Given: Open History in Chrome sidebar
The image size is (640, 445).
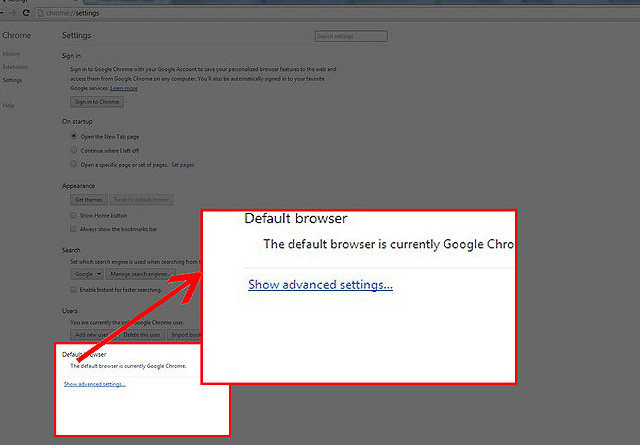Looking at the screenshot, I should tap(11, 54).
